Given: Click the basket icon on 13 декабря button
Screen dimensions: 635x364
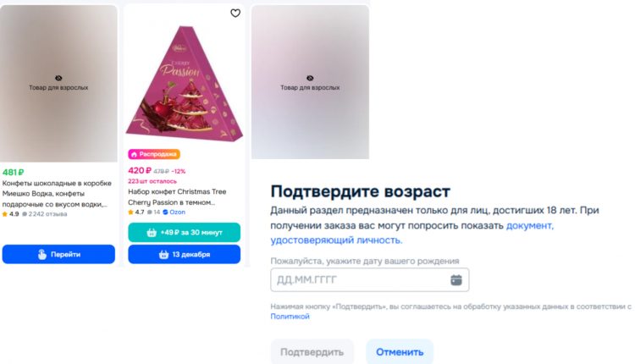Looking at the screenshot, I should tap(163, 255).
